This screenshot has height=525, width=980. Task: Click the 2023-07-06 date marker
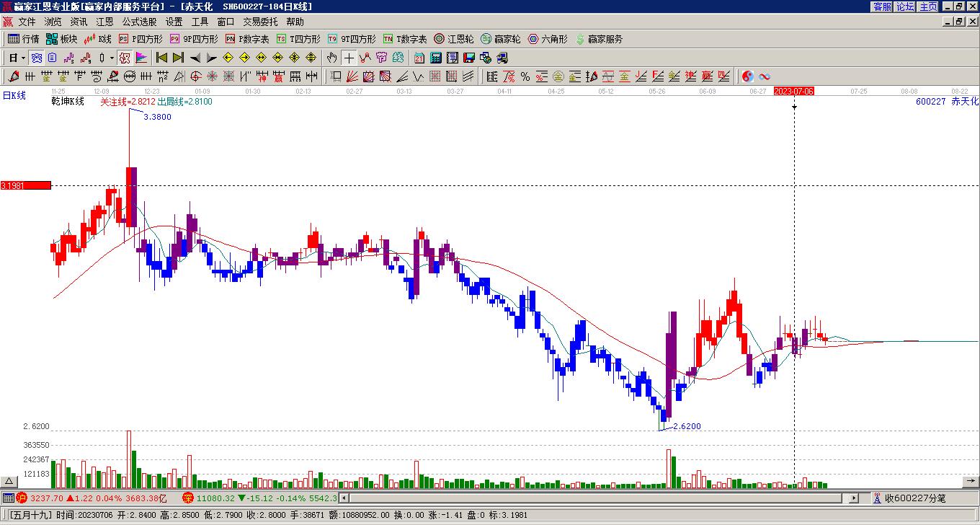pos(793,91)
